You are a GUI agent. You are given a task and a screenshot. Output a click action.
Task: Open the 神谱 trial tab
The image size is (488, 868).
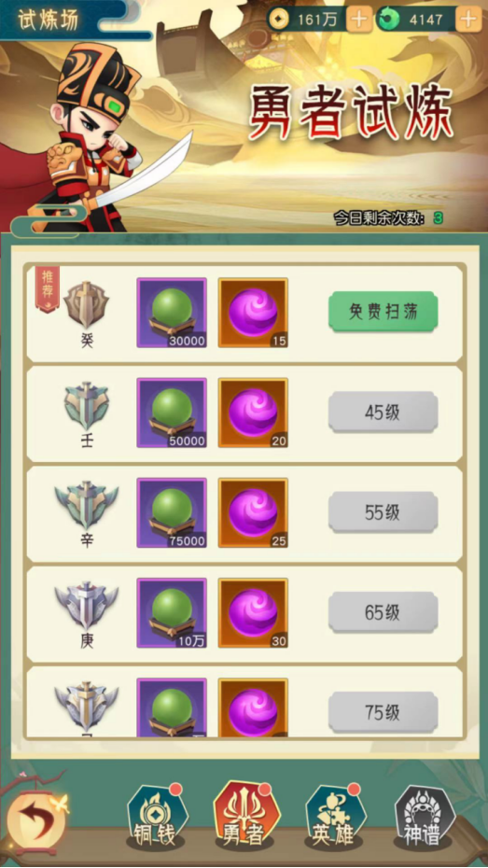coord(424,817)
